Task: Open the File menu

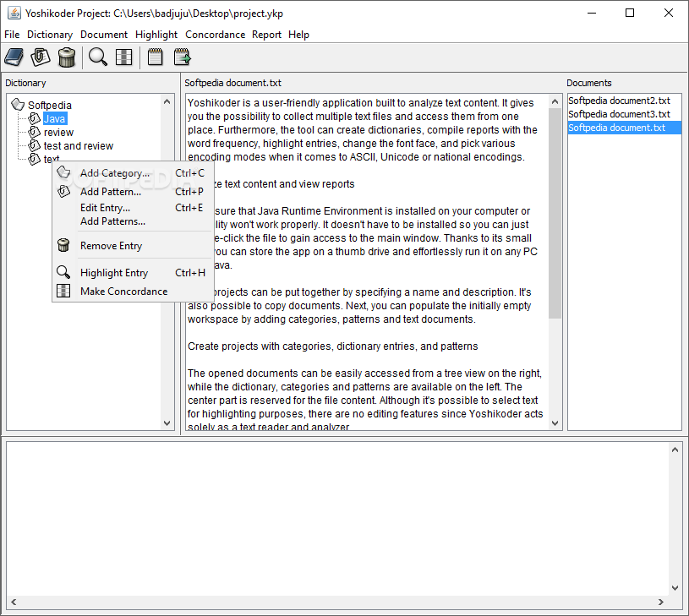Action: tap(12, 35)
